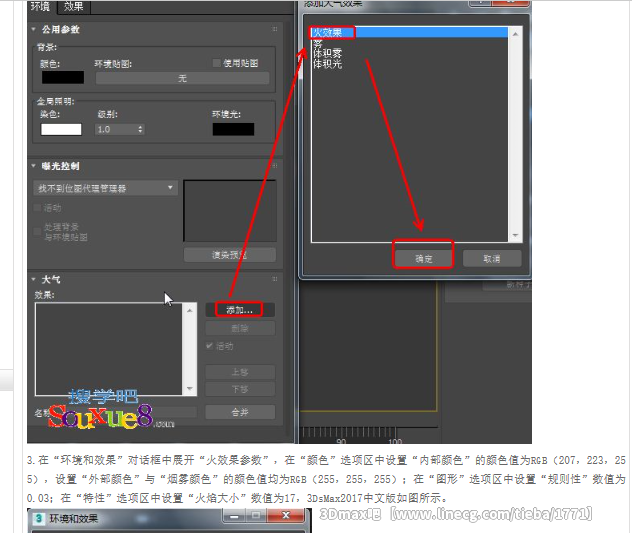This screenshot has height=533, width=632.
Task: Click the 效果 list scroll down arrow
Action: [189, 389]
